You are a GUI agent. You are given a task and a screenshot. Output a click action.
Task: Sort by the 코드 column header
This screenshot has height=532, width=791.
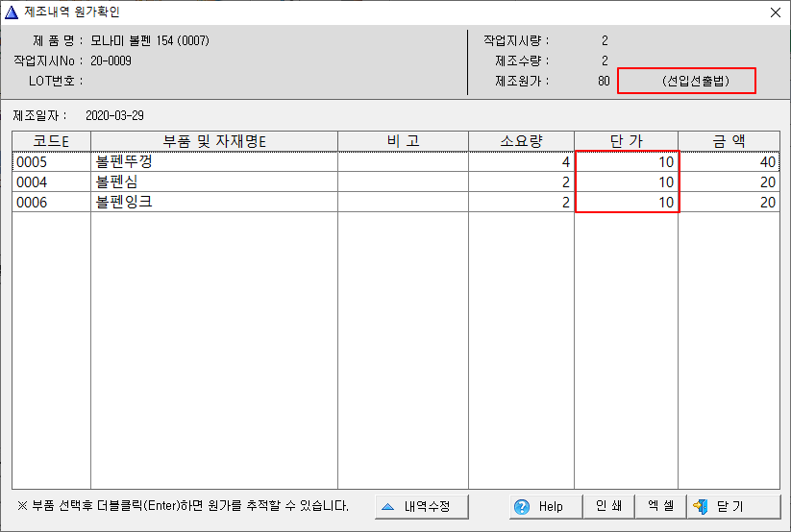point(52,141)
